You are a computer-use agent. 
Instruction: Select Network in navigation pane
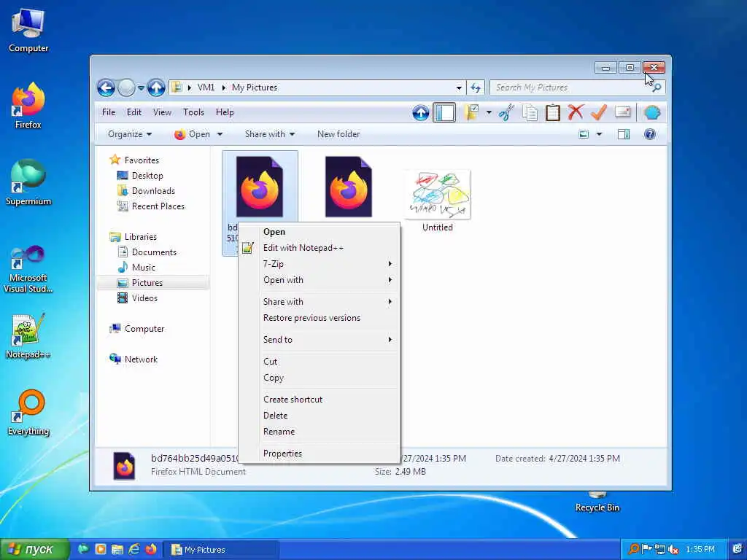[x=141, y=359]
